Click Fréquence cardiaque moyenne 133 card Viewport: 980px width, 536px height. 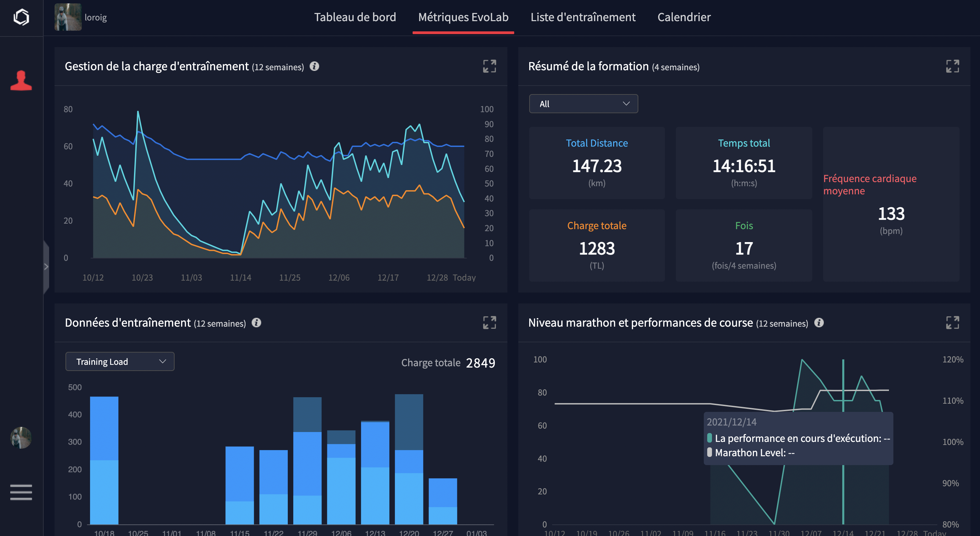[891, 204]
